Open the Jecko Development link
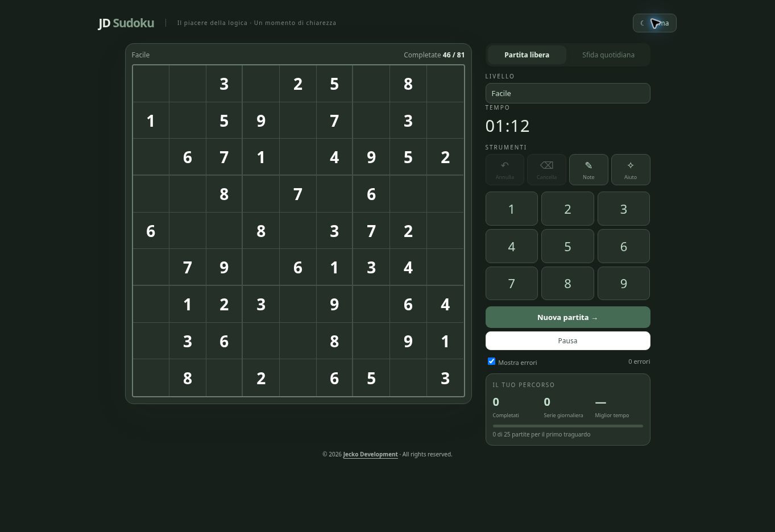This screenshot has height=532, width=775. click(370, 454)
